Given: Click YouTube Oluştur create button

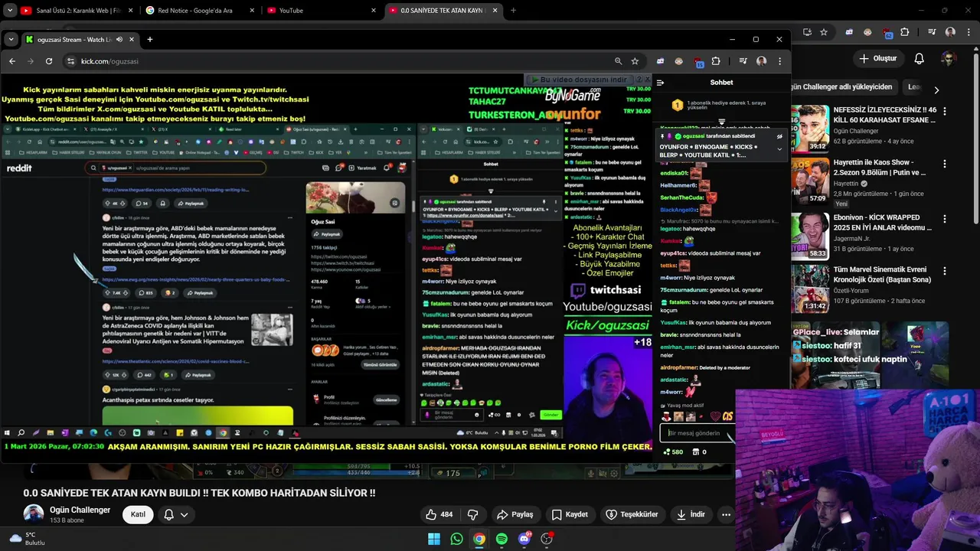Looking at the screenshot, I should click(877, 58).
